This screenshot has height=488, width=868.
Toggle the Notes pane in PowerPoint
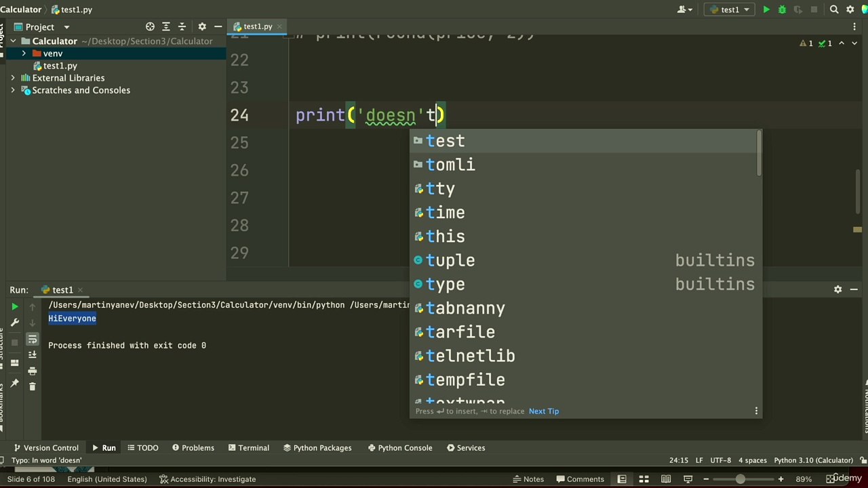528,479
